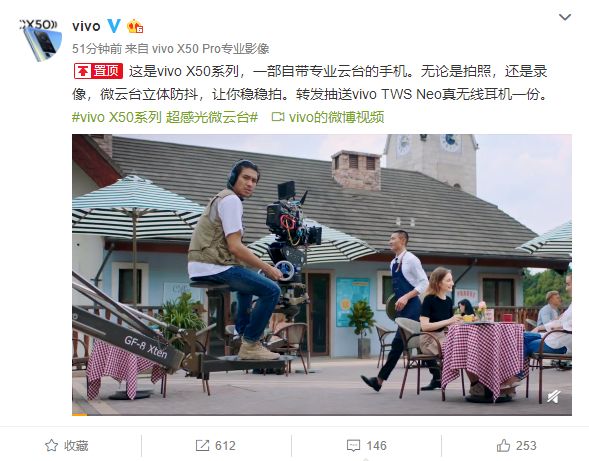Click the red 置顶 pinned tag
This screenshot has width=589, height=461.
[98, 71]
